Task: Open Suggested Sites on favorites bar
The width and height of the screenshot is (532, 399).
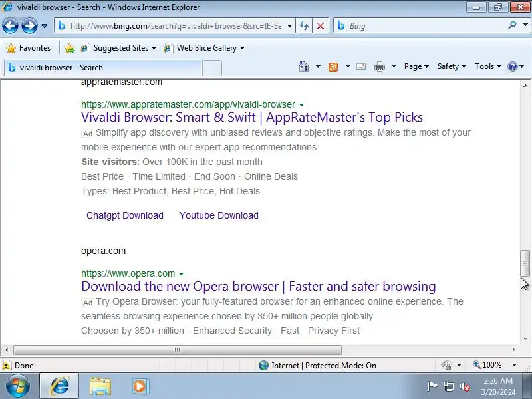Action: [118, 48]
